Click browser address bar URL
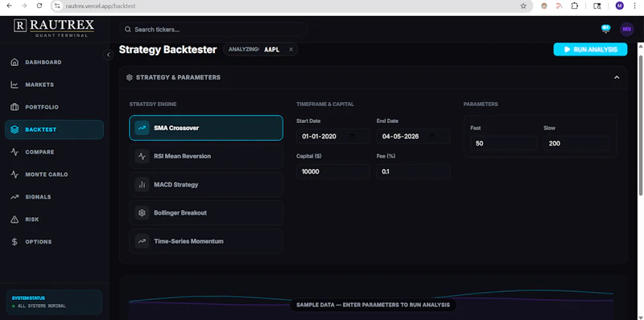The width and height of the screenshot is (644, 320). 101,6
